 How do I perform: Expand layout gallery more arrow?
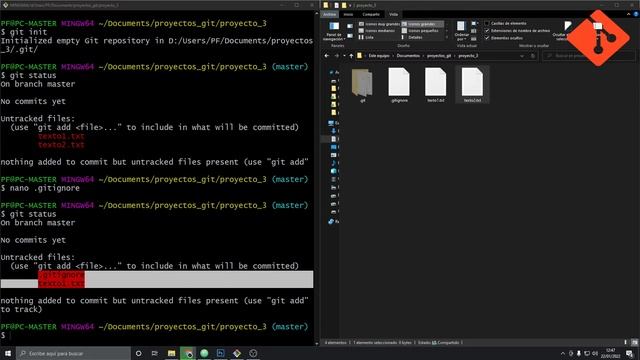click(x=447, y=37)
